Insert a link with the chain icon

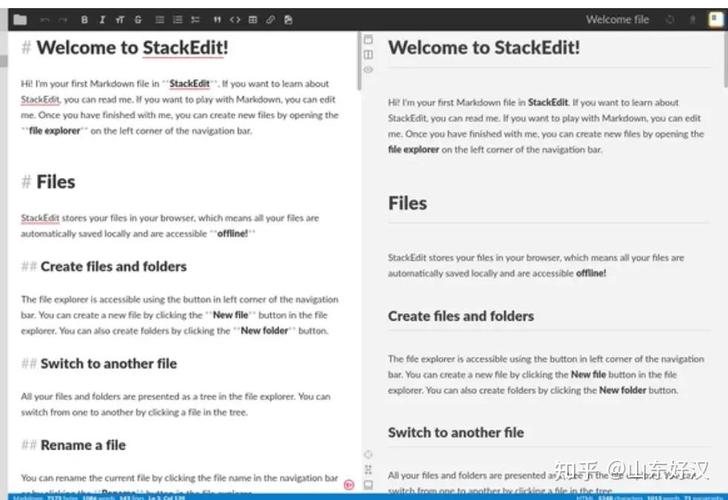tap(271, 19)
